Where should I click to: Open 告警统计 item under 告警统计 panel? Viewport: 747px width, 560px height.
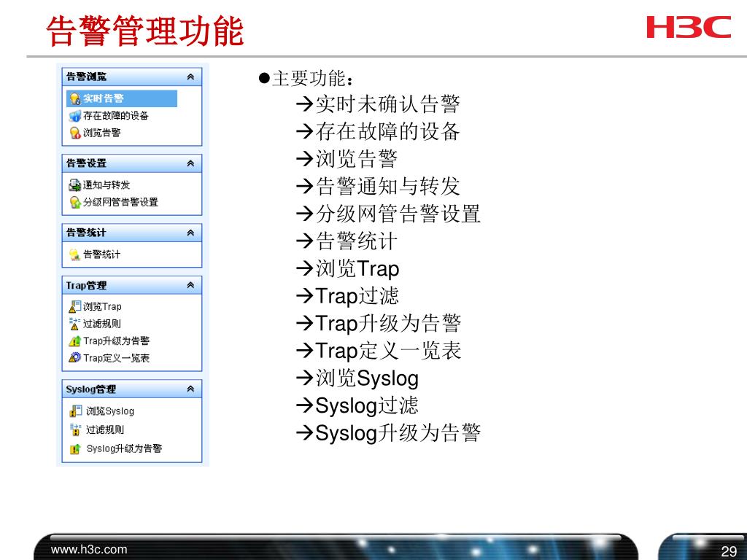click(x=102, y=254)
